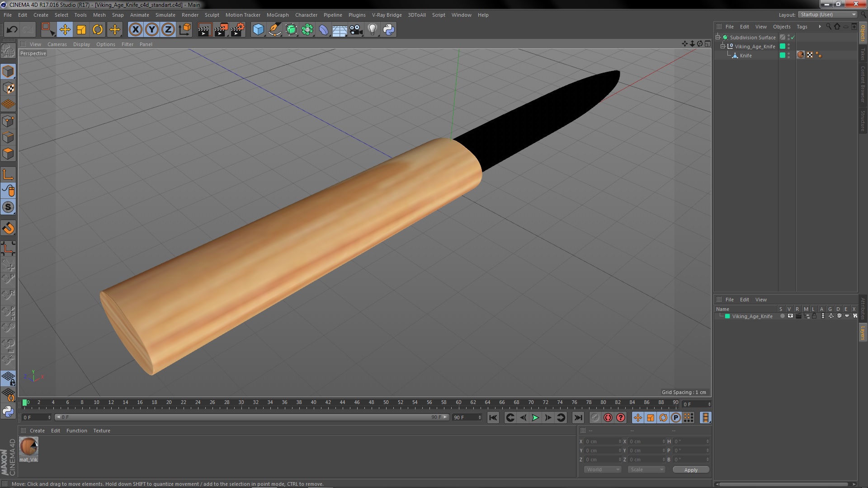Click the coordinate system icon
Screen dimensions: 868x488
click(185, 30)
